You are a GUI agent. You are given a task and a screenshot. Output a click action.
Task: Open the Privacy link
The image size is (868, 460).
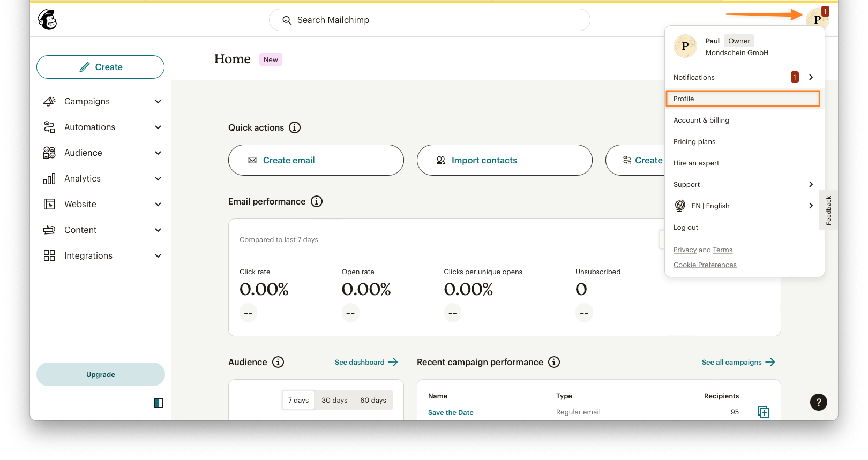tap(685, 250)
